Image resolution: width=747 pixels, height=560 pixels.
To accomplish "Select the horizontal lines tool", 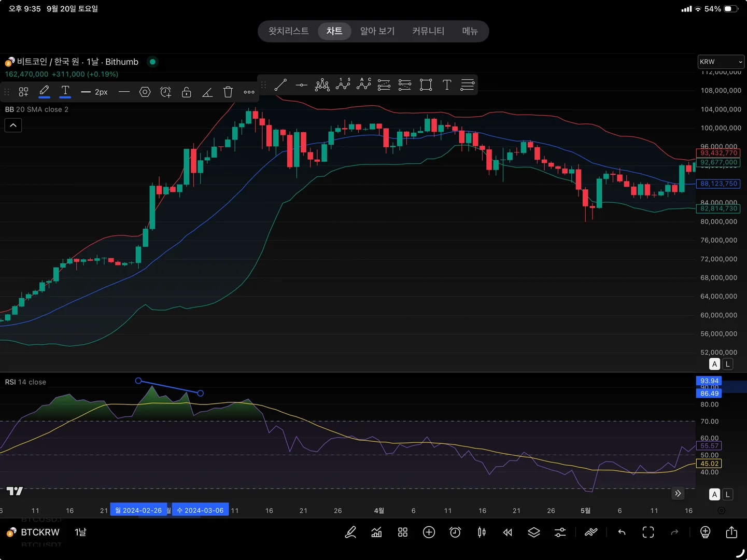I will pos(468,85).
